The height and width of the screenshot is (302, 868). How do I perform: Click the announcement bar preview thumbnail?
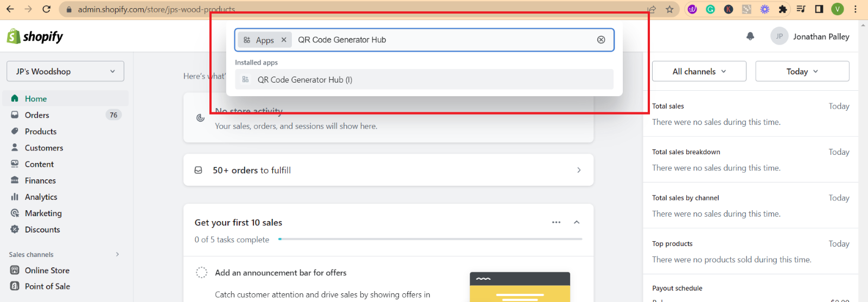(x=520, y=287)
